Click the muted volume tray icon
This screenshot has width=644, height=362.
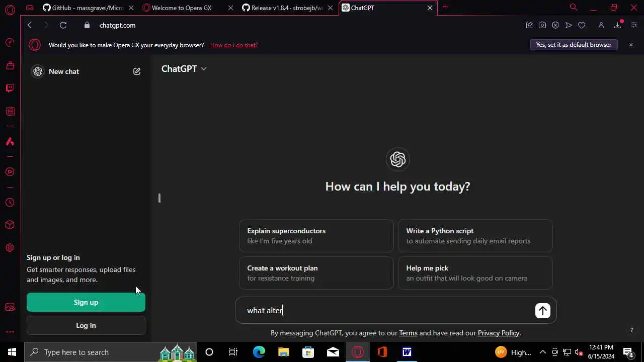click(579, 352)
